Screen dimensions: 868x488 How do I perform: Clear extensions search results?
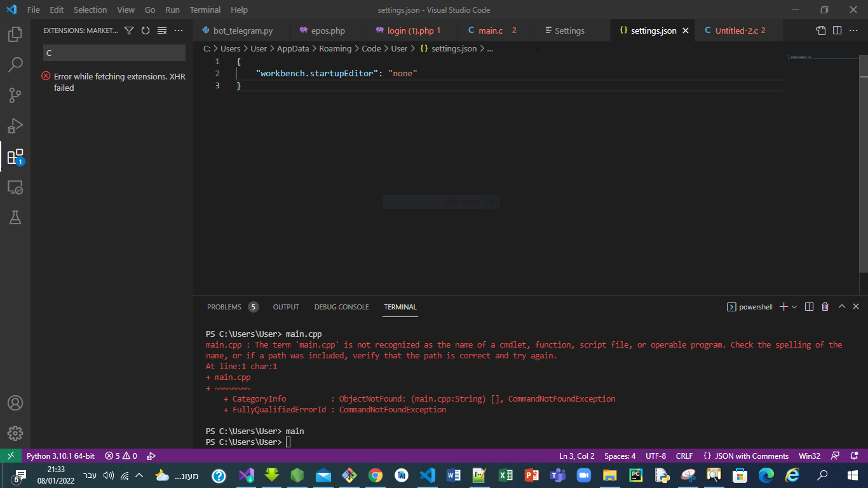[x=162, y=30]
